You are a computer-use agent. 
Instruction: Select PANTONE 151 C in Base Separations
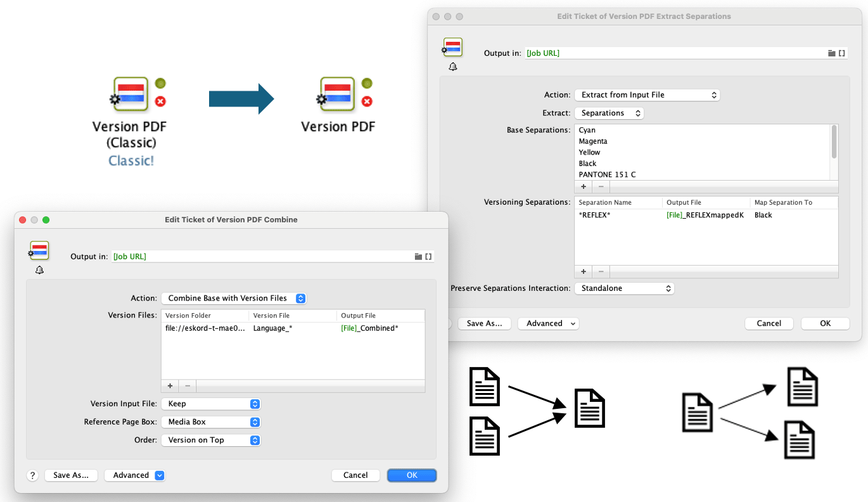[x=607, y=174]
